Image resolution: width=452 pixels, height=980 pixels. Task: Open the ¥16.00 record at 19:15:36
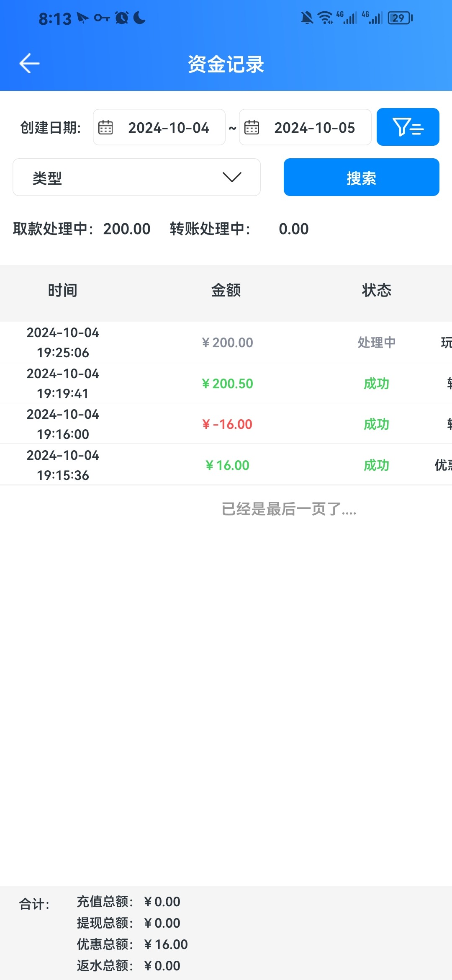[226, 465]
